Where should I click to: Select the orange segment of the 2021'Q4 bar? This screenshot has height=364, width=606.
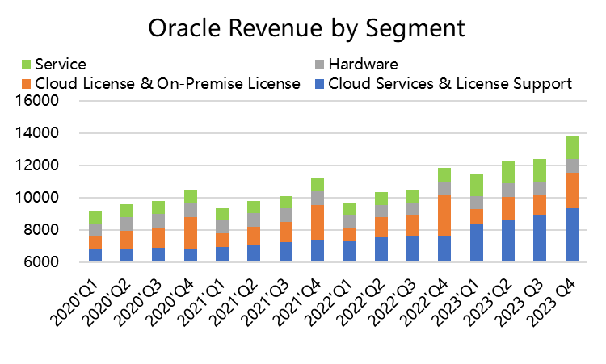pos(318,222)
